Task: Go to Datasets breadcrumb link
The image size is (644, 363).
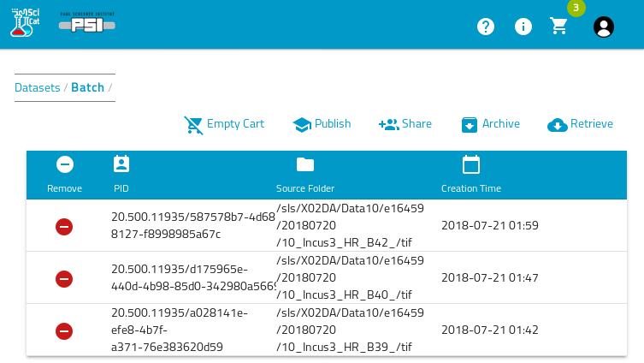Action: [38, 87]
